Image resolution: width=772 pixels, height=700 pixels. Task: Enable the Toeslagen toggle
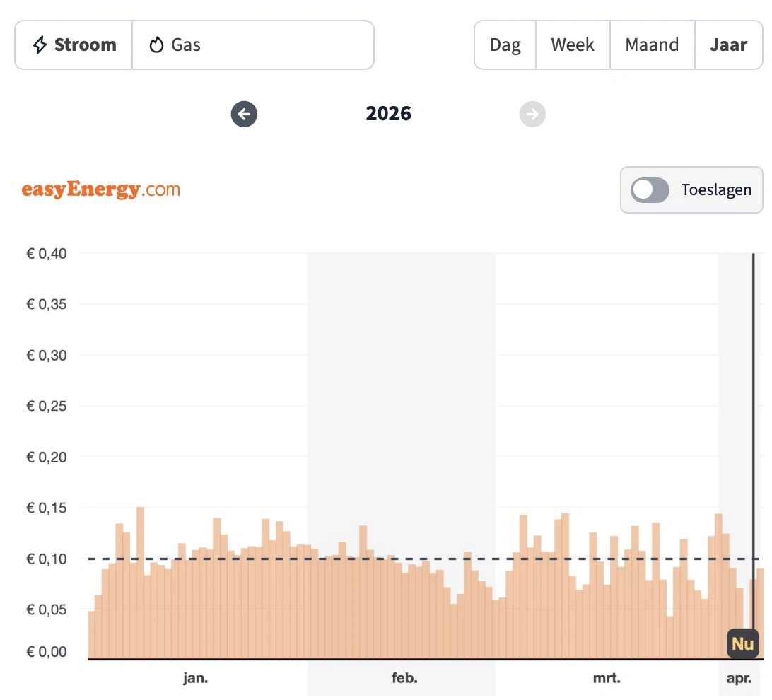tap(650, 189)
